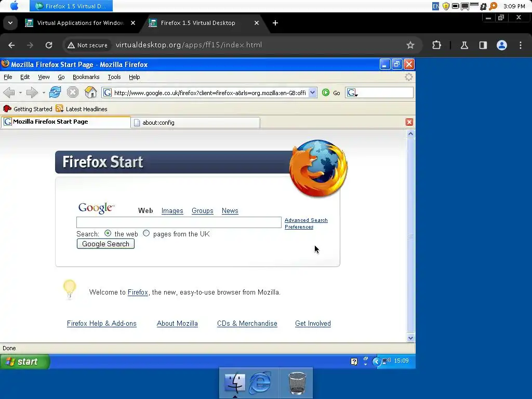
Task: Go to Firefox Home page icon
Action: click(90, 92)
